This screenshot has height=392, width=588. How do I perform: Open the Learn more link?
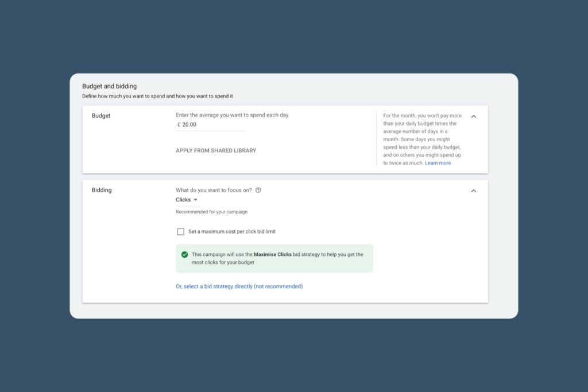[438, 163]
